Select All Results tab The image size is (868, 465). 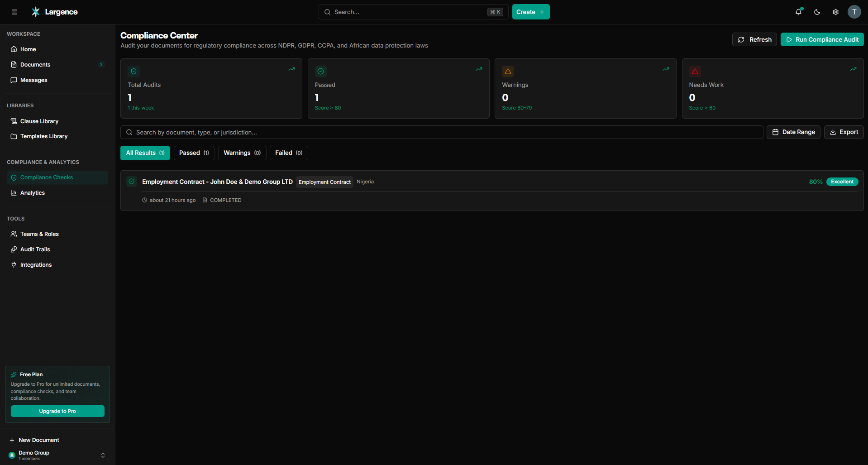click(x=145, y=153)
